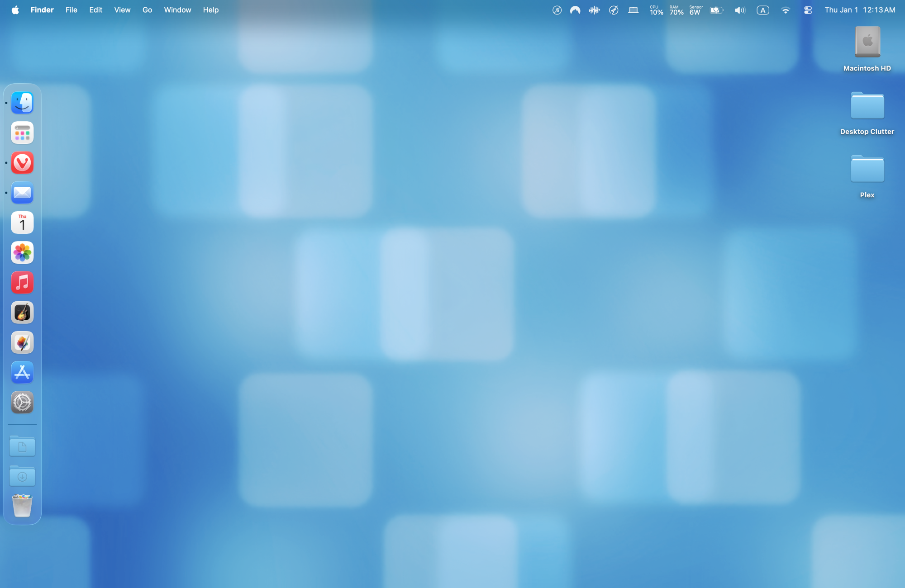This screenshot has height=588, width=905.
Task: Open Control Center in menu bar
Action: [x=808, y=10]
